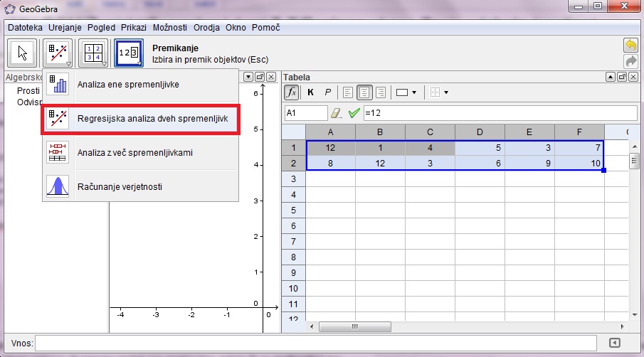The width and height of the screenshot is (644, 357).
Task: Open cell background color dropdown
Action: (406, 92)
